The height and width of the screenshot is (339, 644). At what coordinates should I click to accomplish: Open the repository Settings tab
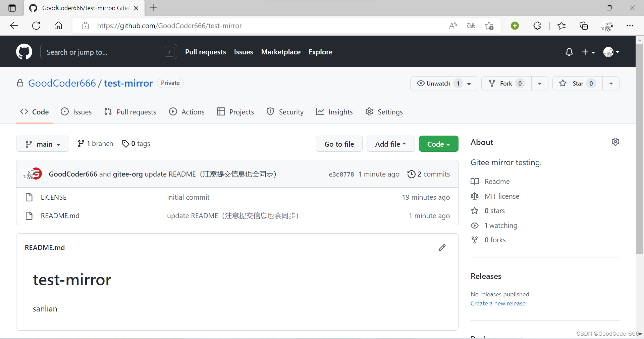(x=384, y=112)
